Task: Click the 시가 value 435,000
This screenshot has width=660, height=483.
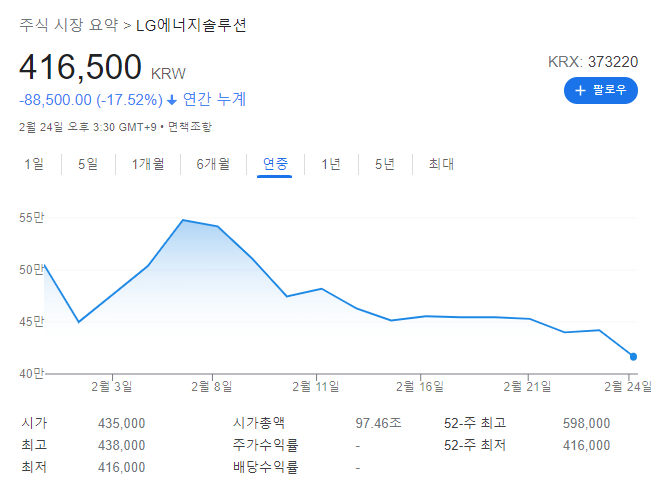Action: (x=122, y=423)
